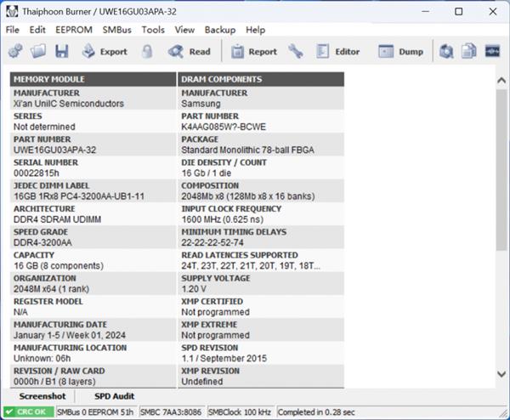The height and width of the screenshot is (420, 510).
Task: Click the scrollbar up arrow
Action: tap(501, 80)
